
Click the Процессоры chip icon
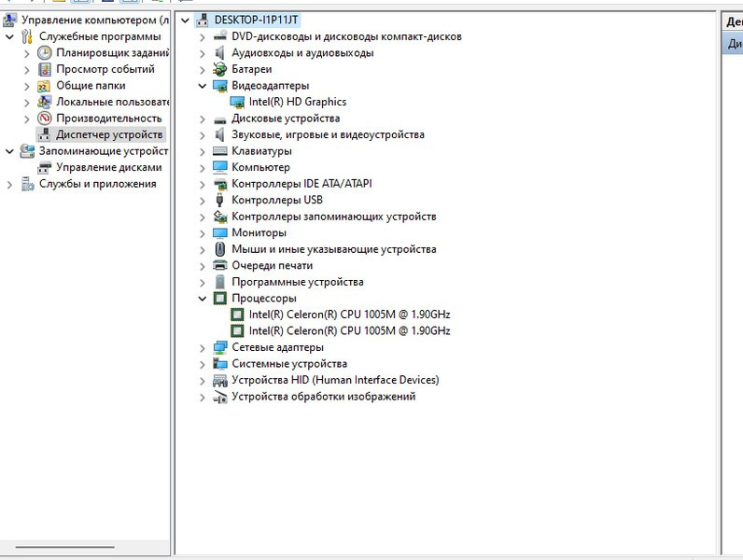[x=220, y=299]
